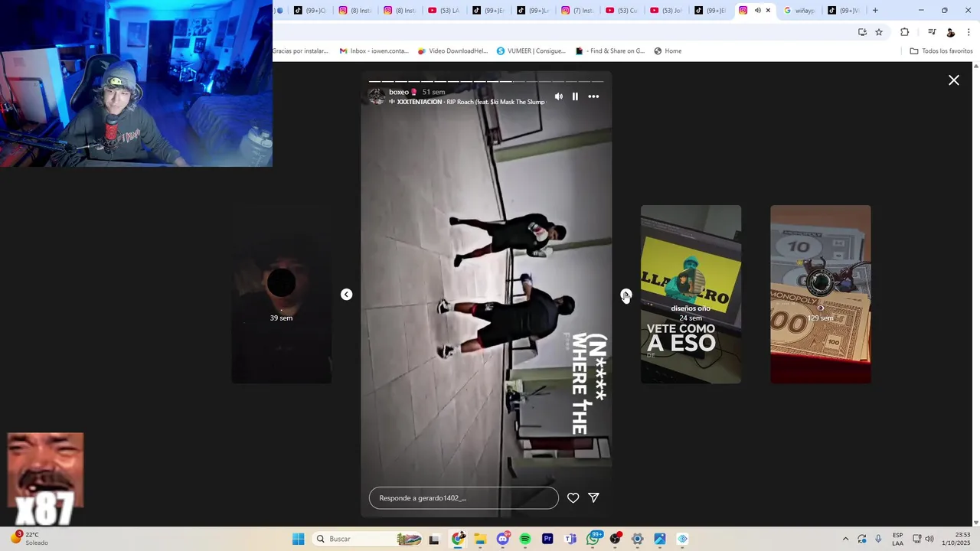Open Microsoft Teams from the taskbar
This screenshot has width=980, height=551.
coord(570,539)
